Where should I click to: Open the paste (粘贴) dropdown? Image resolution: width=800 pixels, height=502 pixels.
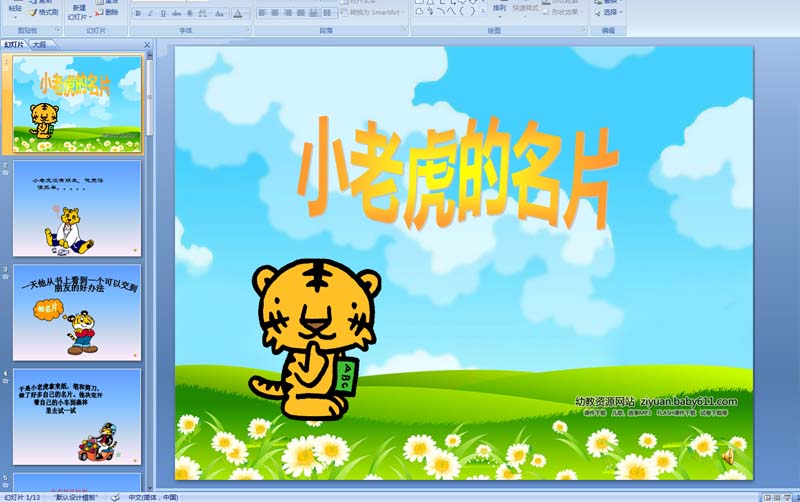[x=15, y=10]
